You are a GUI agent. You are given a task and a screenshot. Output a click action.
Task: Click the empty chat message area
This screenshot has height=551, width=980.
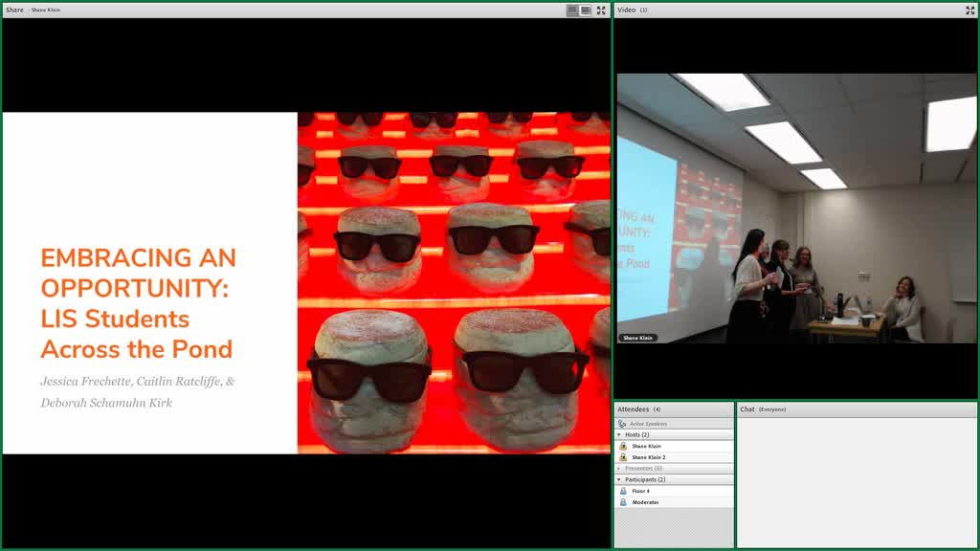point(857,482)
